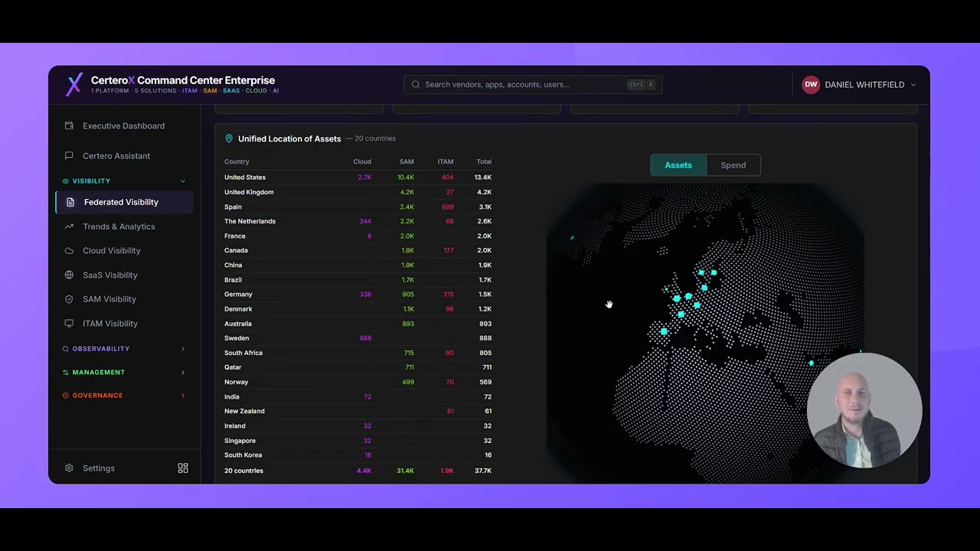Select the Qatar row
The height and width of the screenshot is (551, 980).
[x=358, y=367]
